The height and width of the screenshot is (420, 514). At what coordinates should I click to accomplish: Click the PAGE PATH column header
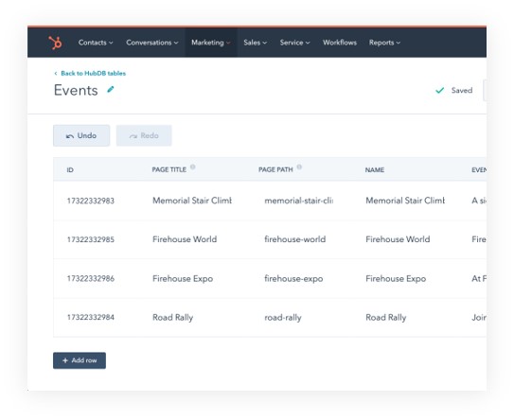click(x=275, y=169)
